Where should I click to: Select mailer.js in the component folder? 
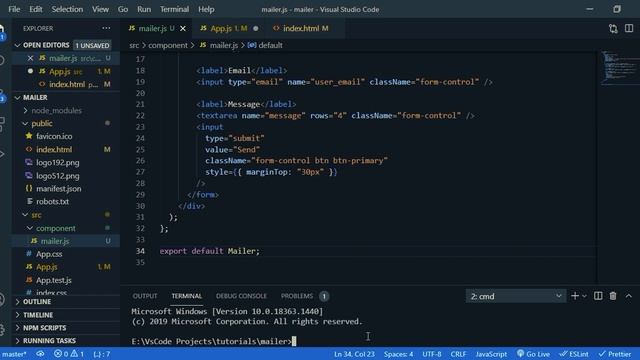pos(55,241)
